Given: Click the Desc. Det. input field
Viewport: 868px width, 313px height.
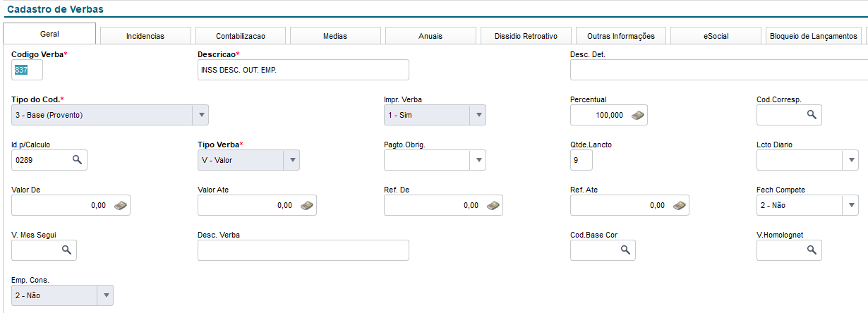Looking at the screenshot, I should pos(719,70).
